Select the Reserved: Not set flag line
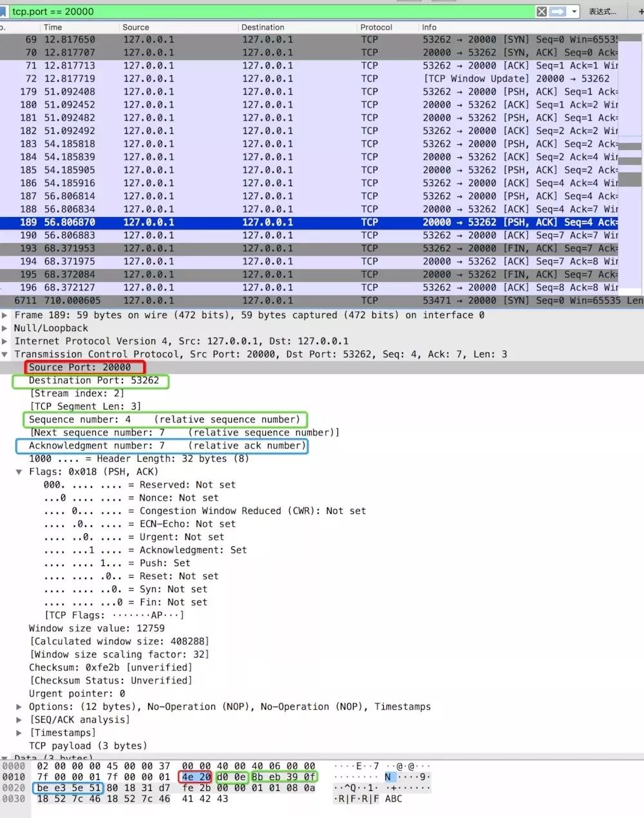Image resolution: width=644 pixels, height=818 pixels. click(140, 484)
